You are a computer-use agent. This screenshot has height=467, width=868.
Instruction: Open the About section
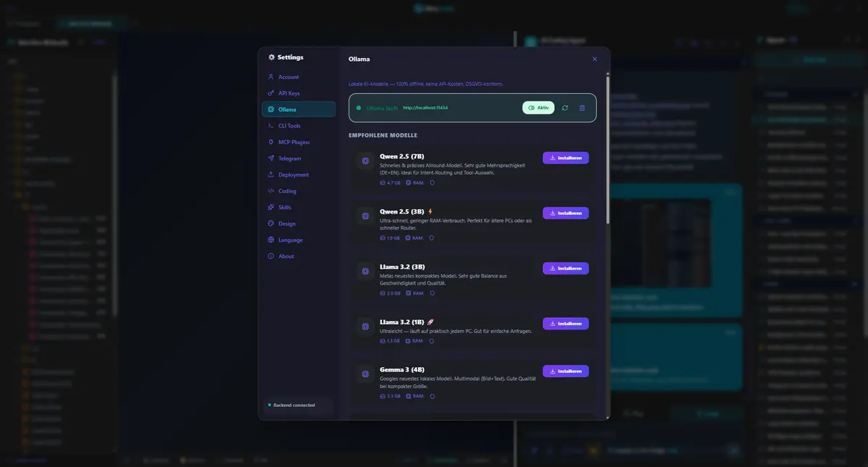tap(298, 256)
